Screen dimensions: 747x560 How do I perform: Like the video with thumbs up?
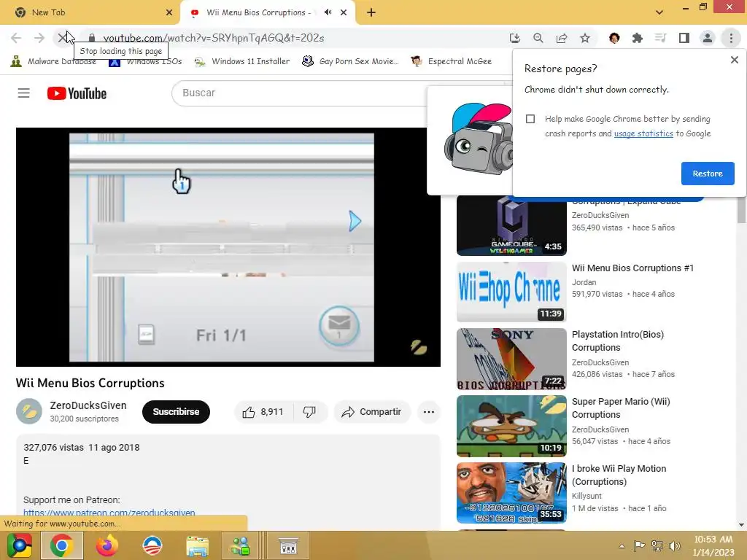[263, 412]
